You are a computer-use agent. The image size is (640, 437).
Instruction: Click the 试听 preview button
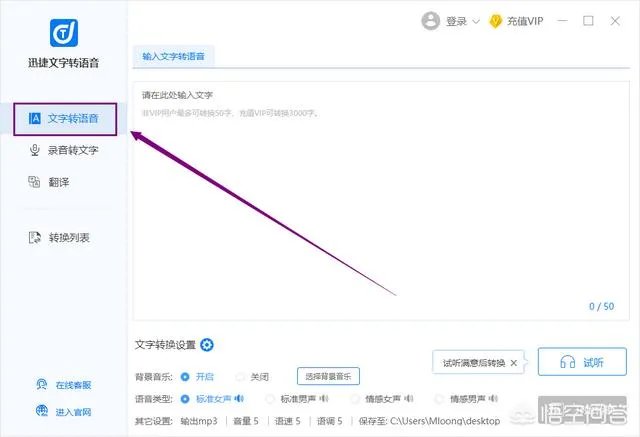582,362
